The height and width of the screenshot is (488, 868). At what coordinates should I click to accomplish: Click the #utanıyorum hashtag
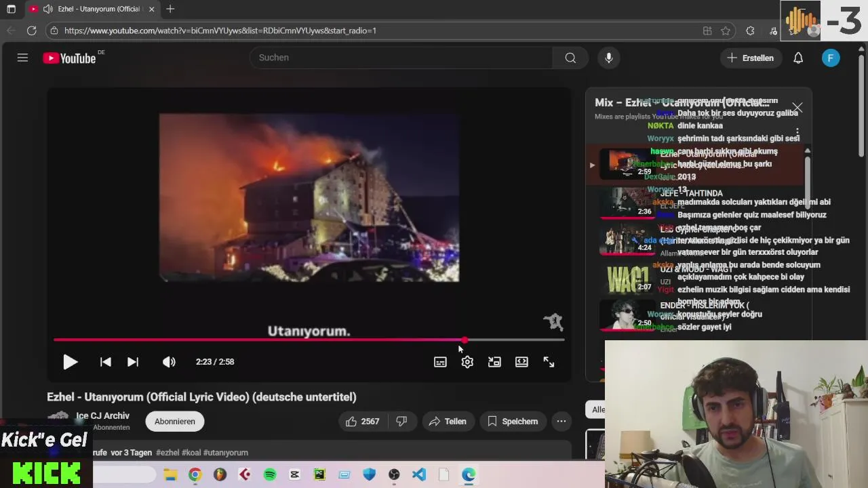[226, 453]
